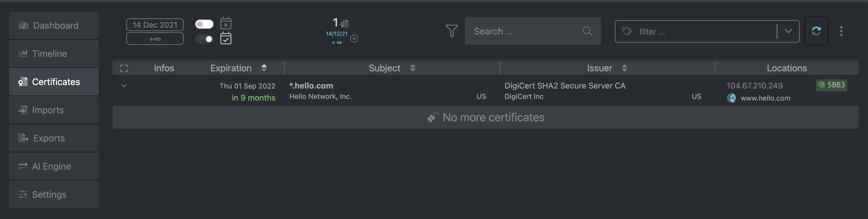This screenshot has width=868, height=219.
Task: Click Hello Network, Inc. text
Action: pos(320,97)
